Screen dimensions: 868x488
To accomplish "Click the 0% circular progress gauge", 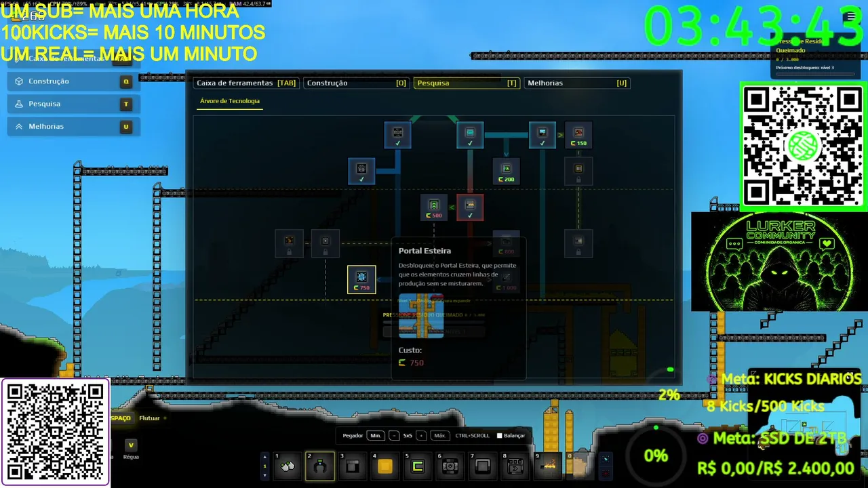I will click(655, 455).
